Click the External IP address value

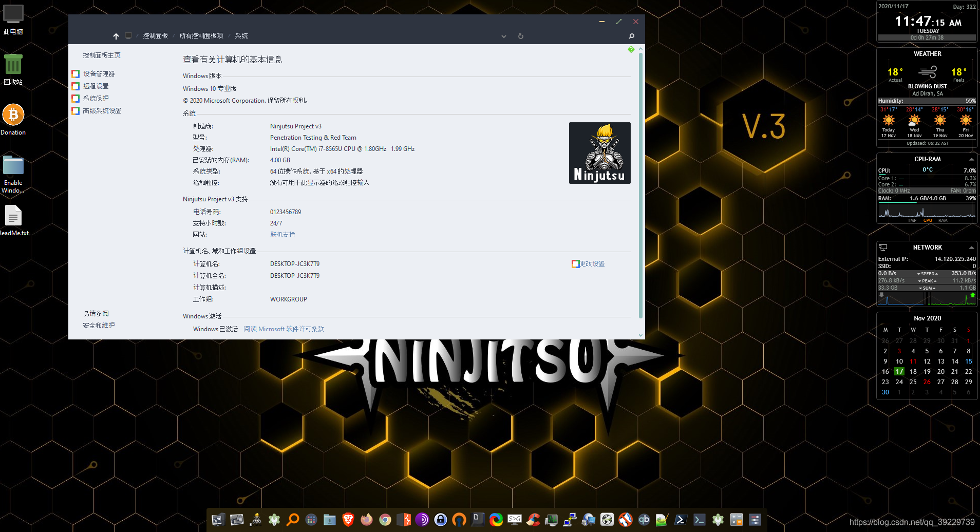[955, 259]
